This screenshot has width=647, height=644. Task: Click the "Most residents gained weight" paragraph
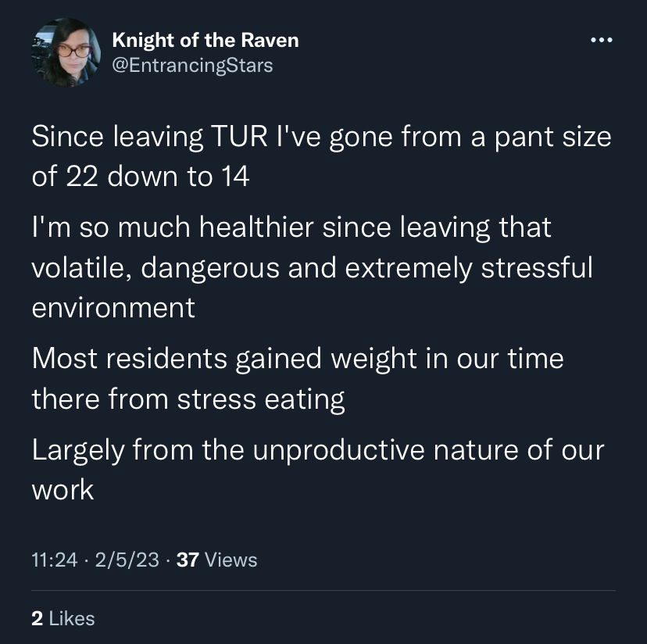298,378
